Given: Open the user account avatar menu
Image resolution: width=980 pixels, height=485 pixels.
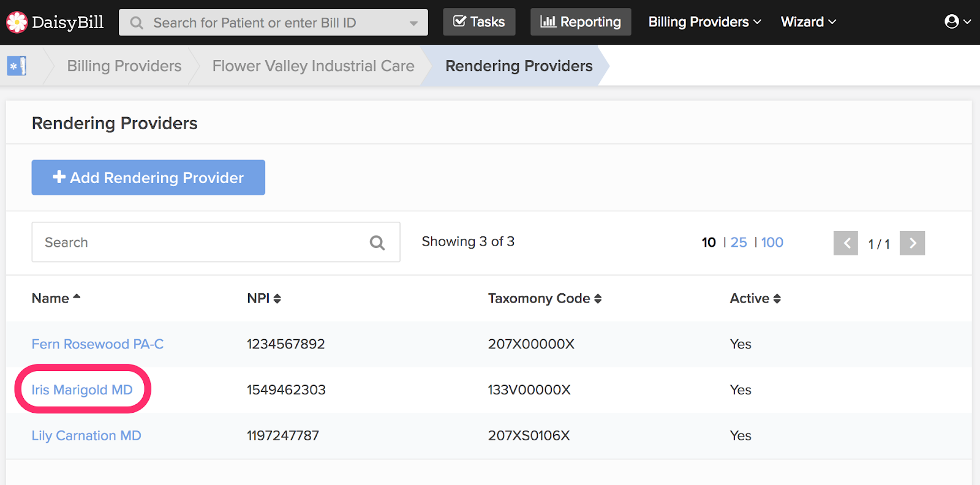Looking at the screenshot, I should [x=958, y=21].
